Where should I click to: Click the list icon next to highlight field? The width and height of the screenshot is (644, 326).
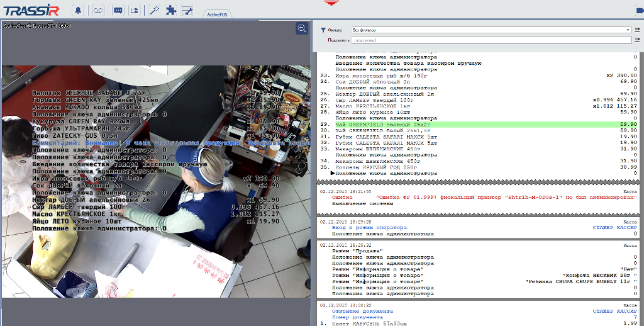click(x=637, y=40)
